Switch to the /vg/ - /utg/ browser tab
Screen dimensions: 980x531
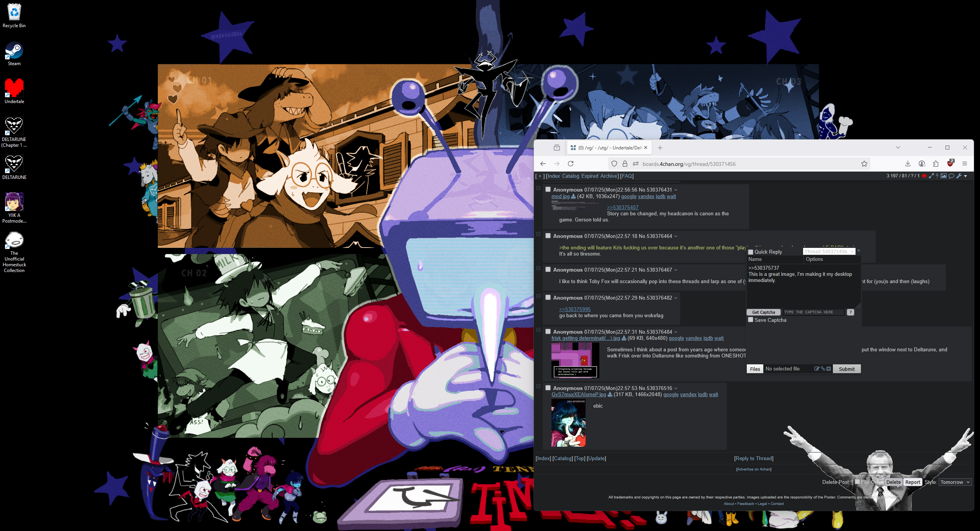point(609,147)
